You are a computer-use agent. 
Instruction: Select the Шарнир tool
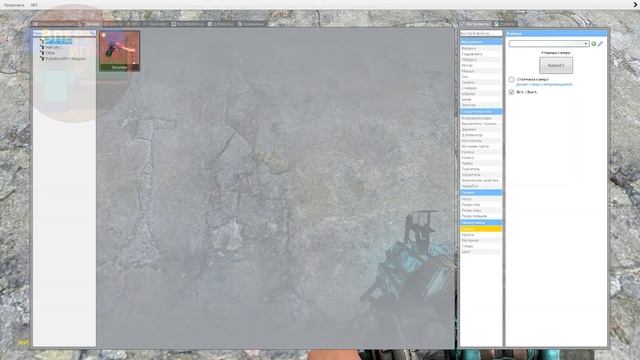481,93
